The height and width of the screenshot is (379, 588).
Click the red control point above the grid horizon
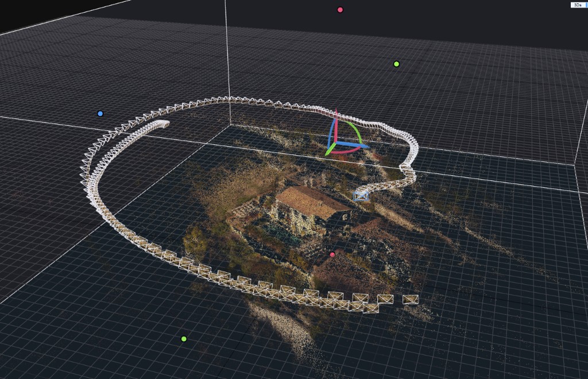[340, 10]
